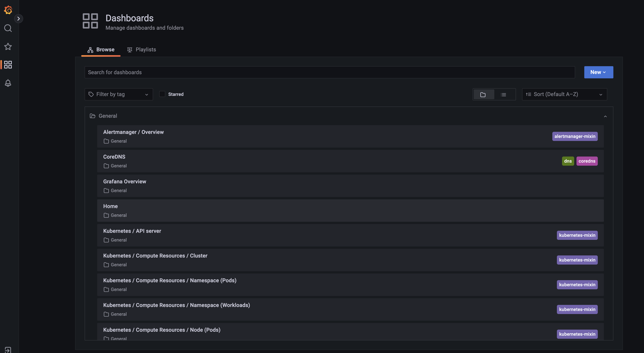Click the alertmanager-mixin tag
Viewport: 644px width, 353px height.
point(575,136)
